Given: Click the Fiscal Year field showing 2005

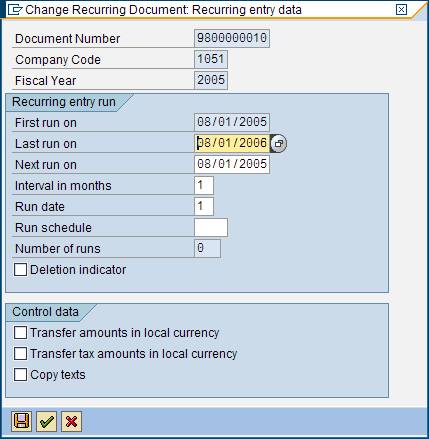Looking at the screenshot, I should [211, 80].
